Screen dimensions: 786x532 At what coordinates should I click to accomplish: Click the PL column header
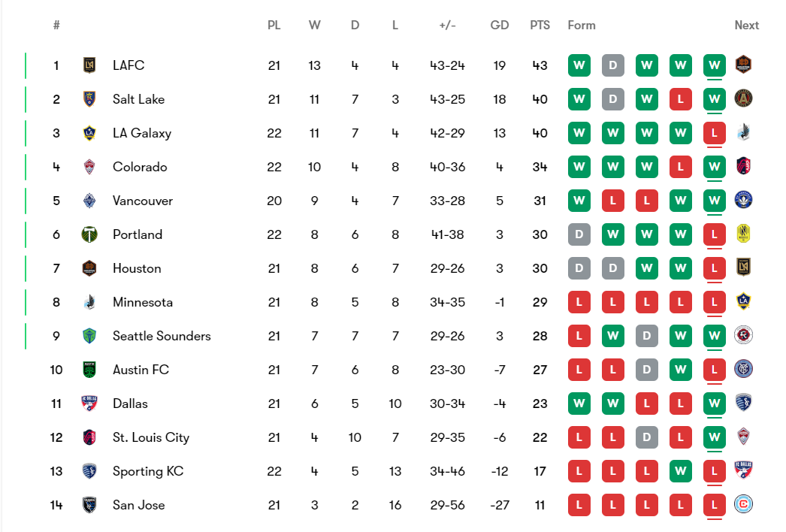coord(274,26)
